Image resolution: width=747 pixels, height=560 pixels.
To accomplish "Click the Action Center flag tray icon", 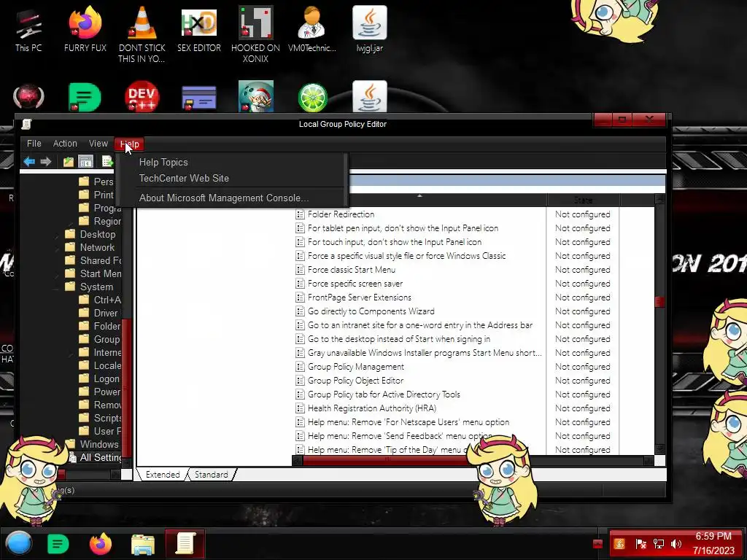I will [640, 544].
